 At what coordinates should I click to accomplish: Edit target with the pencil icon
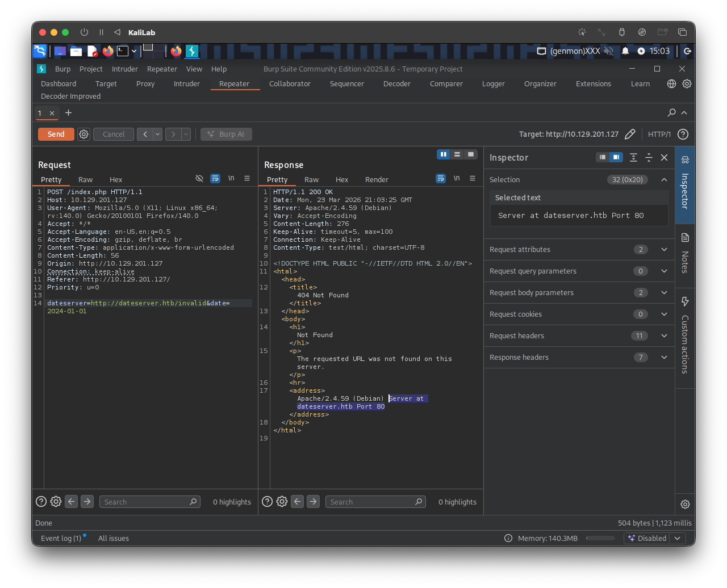point(630,135)
